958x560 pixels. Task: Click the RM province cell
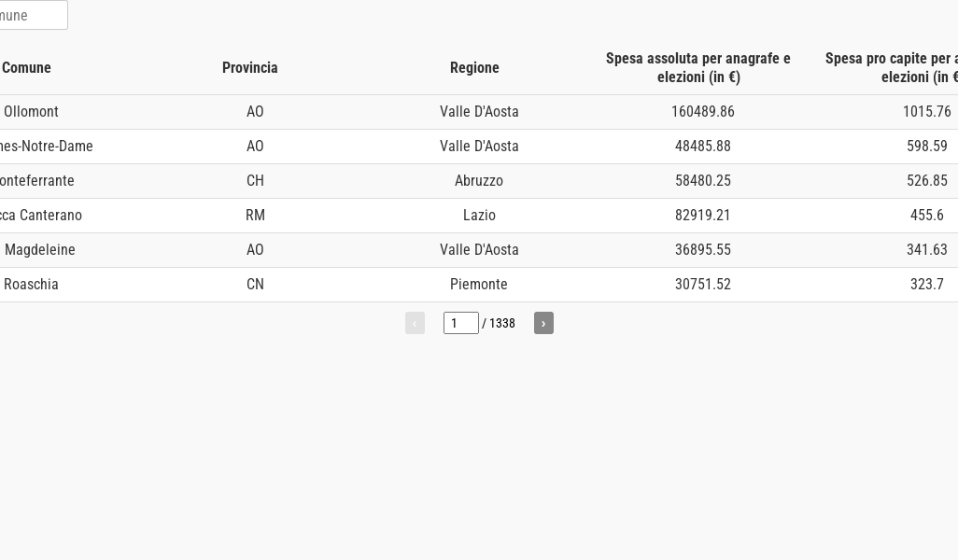[x=255, y=216]
